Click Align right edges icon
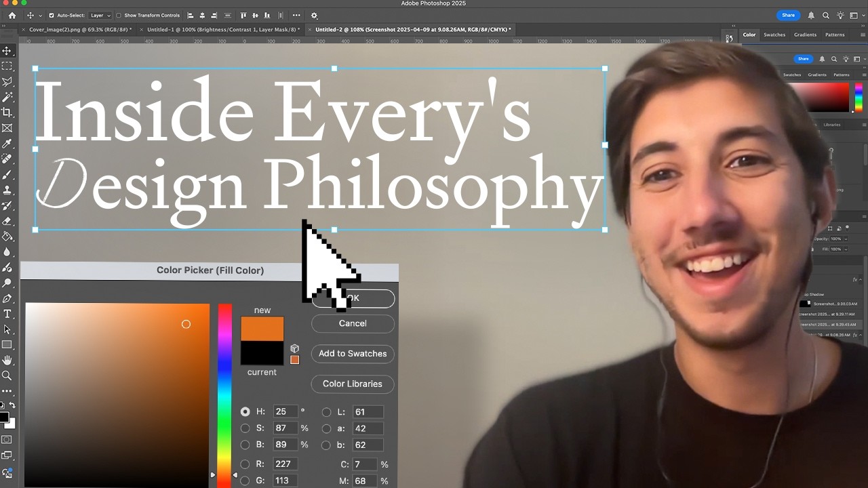This screenshot has width=868, height=488. (x=213, y=15)
